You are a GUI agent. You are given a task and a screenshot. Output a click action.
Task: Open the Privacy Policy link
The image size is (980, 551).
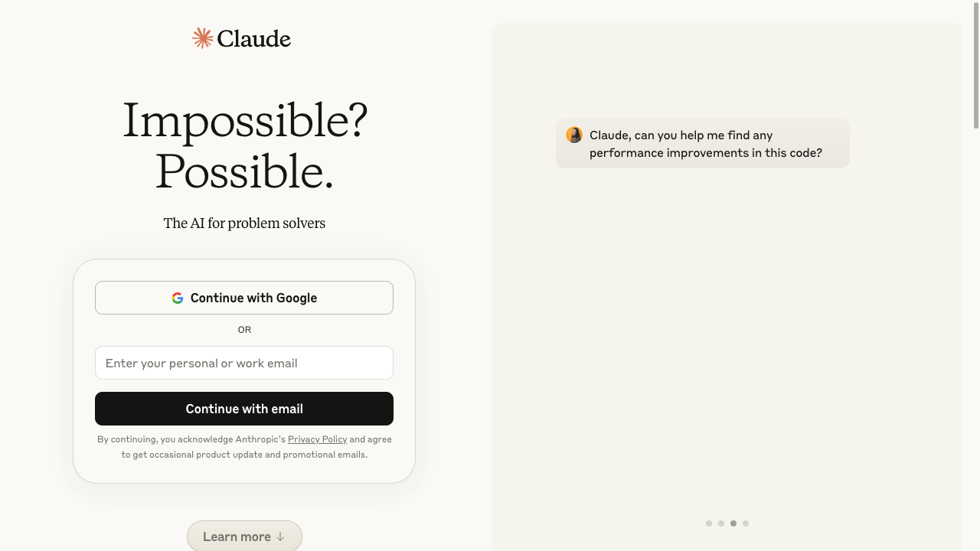coord(317,439)
